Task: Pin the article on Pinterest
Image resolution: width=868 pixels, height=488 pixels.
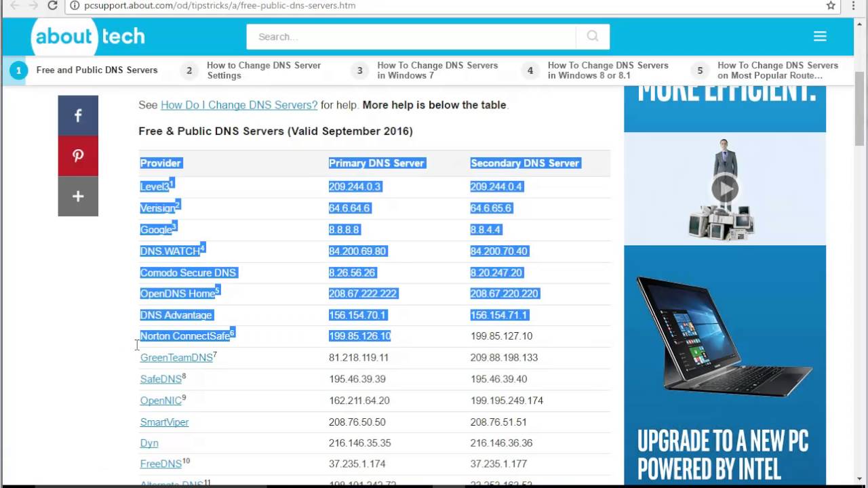Action: coord(78,156)
